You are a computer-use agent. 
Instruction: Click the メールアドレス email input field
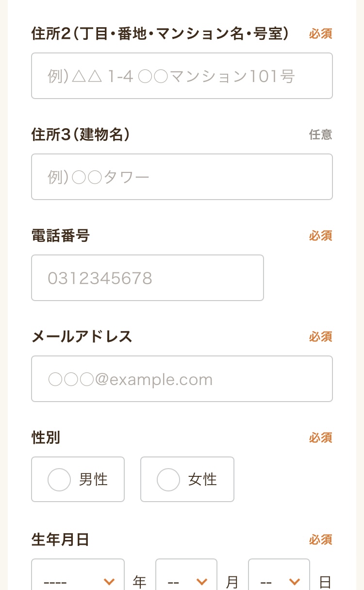[182, 379]
